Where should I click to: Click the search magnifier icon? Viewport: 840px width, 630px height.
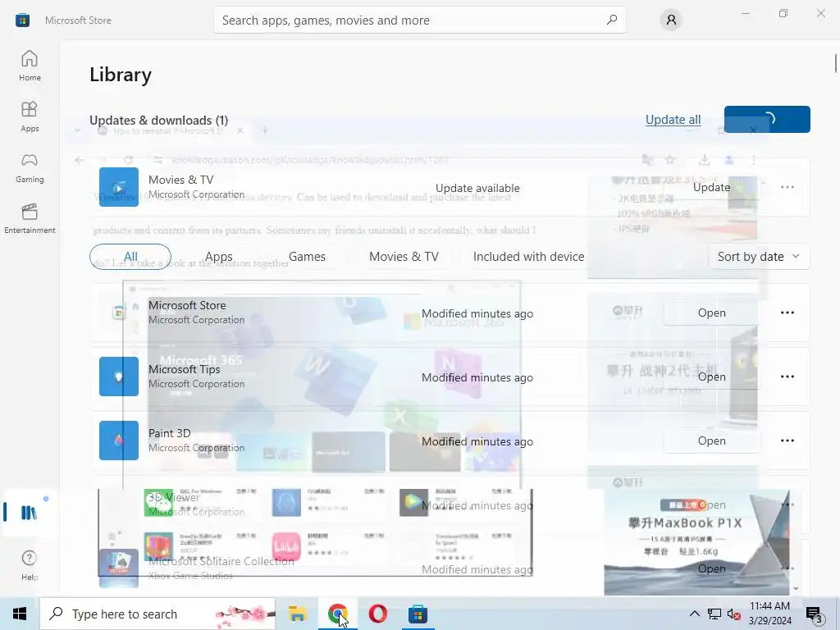coord(611,21)
